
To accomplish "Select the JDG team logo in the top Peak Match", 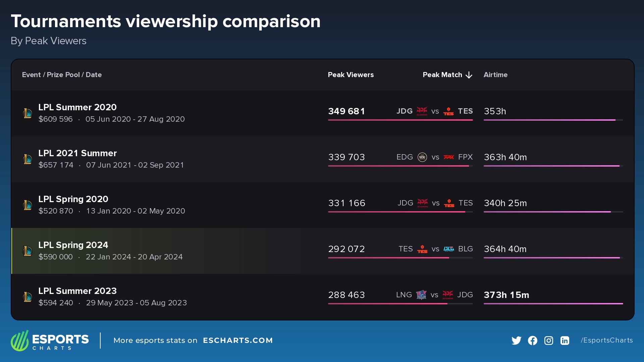I will [x=422, y=111].
